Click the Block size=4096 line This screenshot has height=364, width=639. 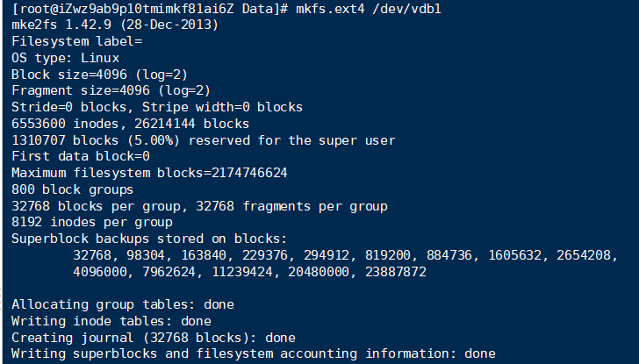pyautogui.click(x=99, y=75)
